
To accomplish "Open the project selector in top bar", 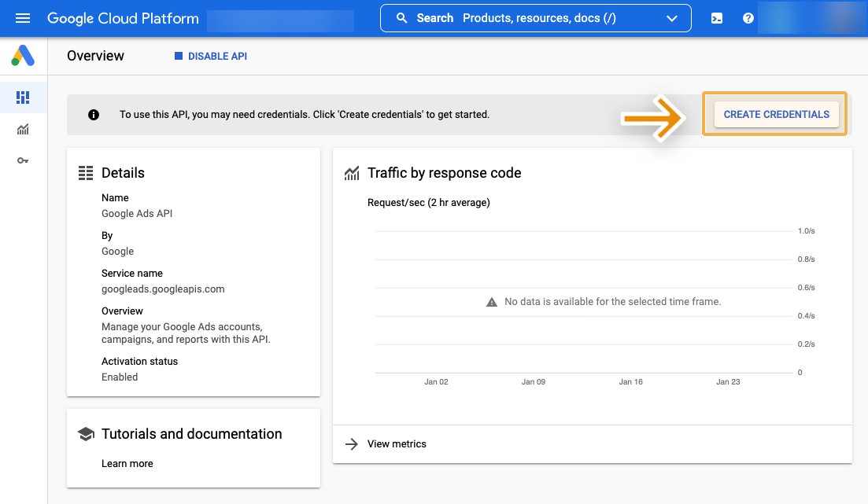I will click(280, 19).
